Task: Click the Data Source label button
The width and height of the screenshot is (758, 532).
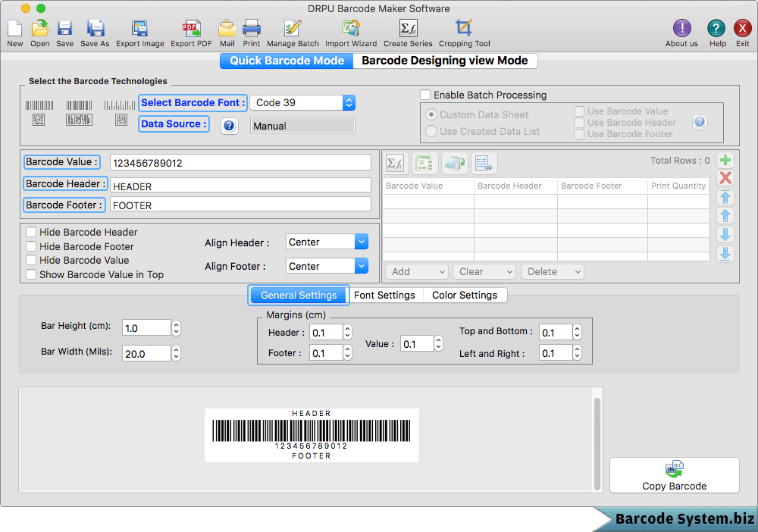Action: (x=174, y=124)
